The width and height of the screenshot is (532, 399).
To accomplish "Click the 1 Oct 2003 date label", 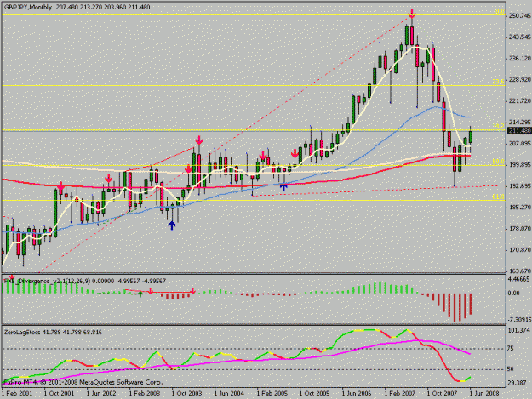I will (186, 393).
